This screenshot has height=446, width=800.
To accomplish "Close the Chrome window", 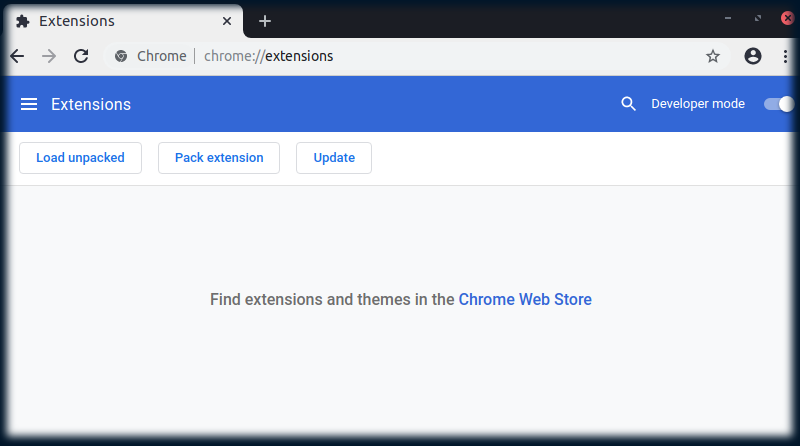I will pyautogui.click(x=788, y=18).
